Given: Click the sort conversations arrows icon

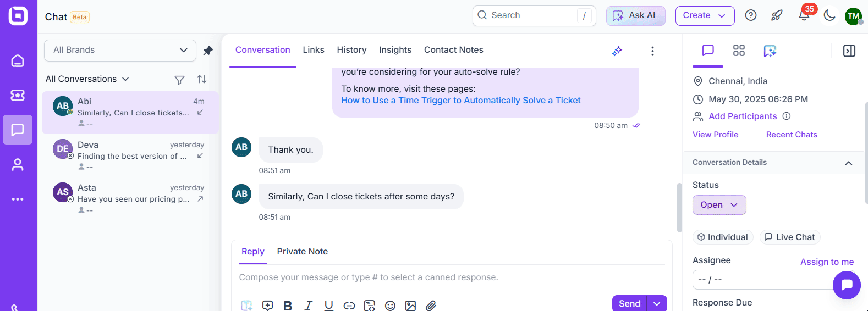Looking at the screenshot, I should [202, 79].
